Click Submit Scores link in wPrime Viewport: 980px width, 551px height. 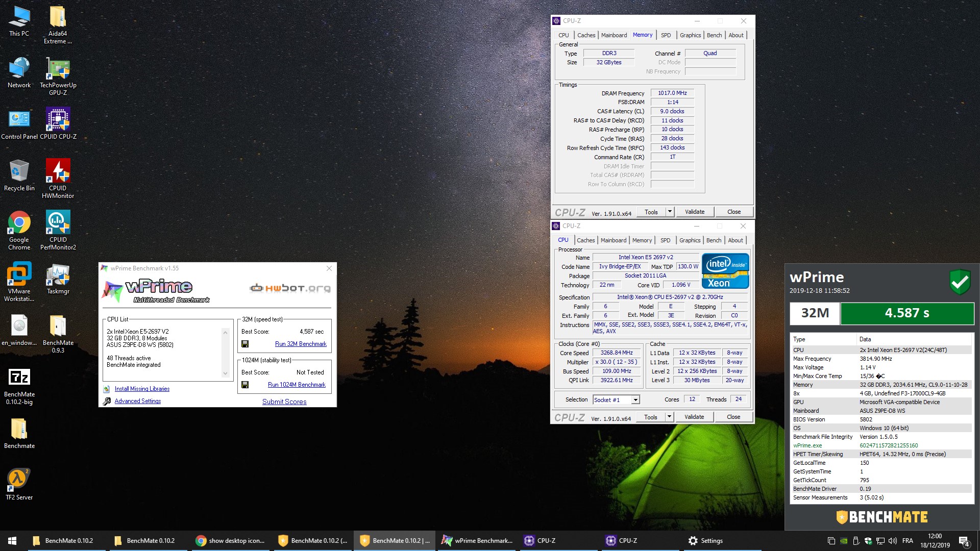click(284, 402)
